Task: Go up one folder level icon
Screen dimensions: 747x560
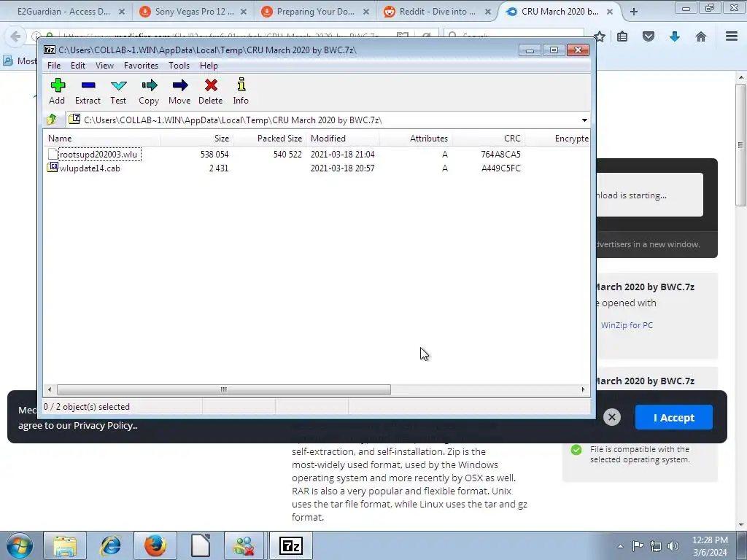Action: coord(52,120)
